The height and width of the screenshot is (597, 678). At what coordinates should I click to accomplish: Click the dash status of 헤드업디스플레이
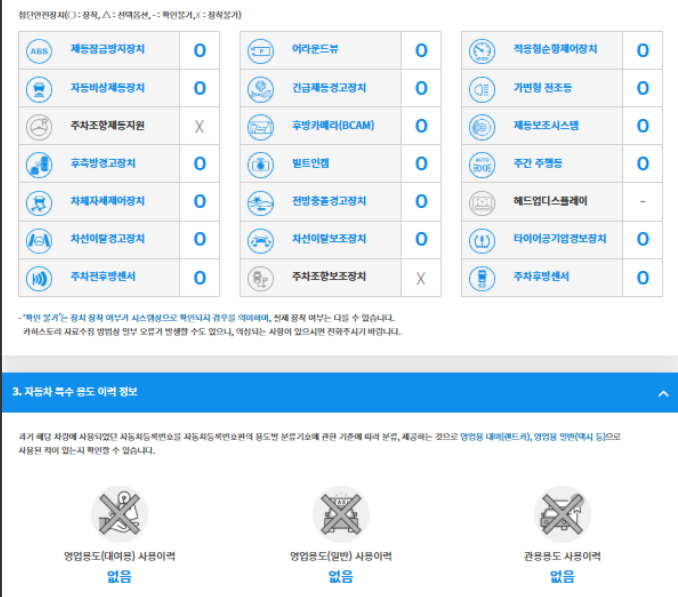coord(643,201)
